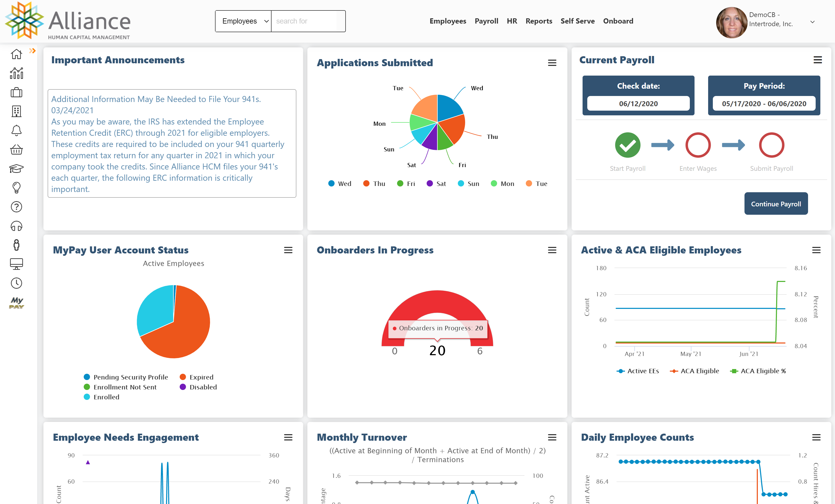
Task: Open the person icon in sidebar
Action: tap(16, 245)
